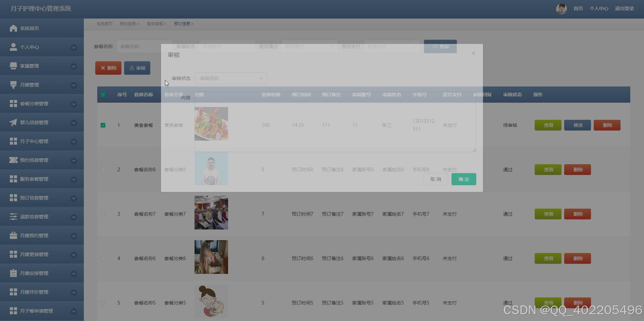This screenshot has width=644, height=321.
Task: Click the 查询 search button
Action: pos(440,46)
